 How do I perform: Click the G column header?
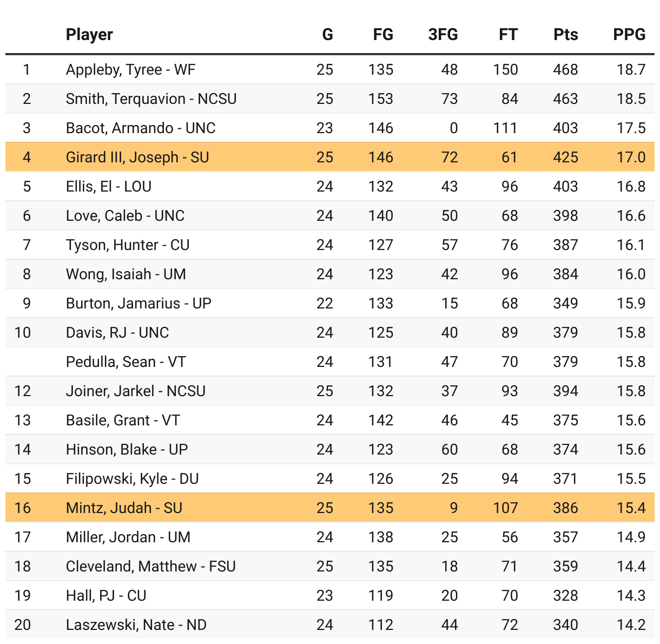[x=328, y=35]
